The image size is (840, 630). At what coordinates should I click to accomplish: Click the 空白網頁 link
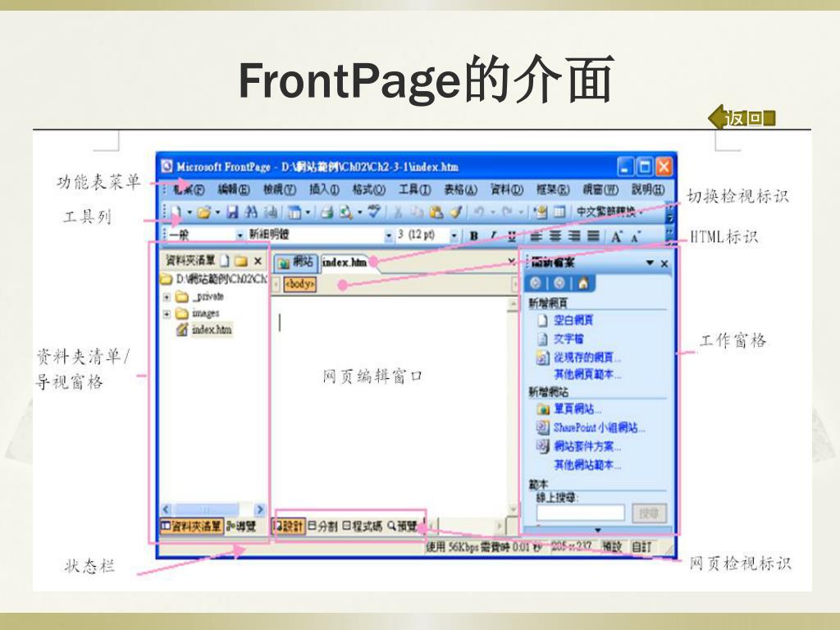[573, 321]
